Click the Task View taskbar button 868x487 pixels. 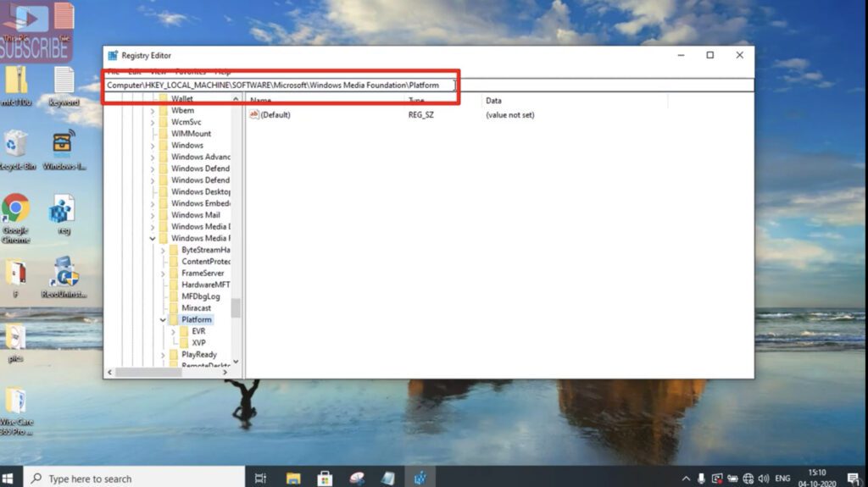tap(261, 478)
